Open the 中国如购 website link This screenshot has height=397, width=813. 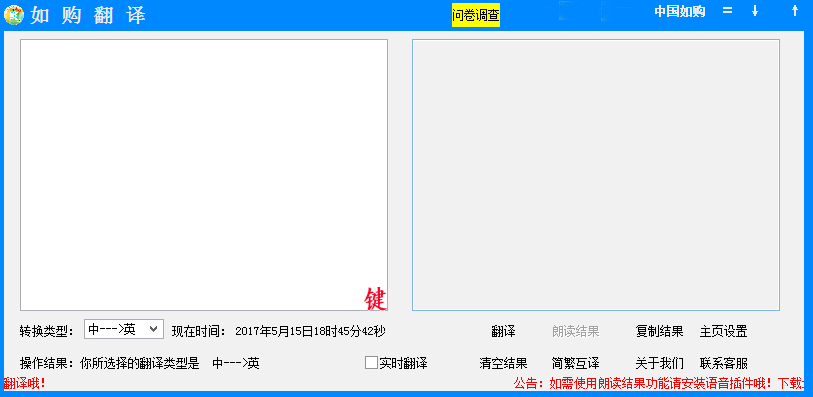679,11
